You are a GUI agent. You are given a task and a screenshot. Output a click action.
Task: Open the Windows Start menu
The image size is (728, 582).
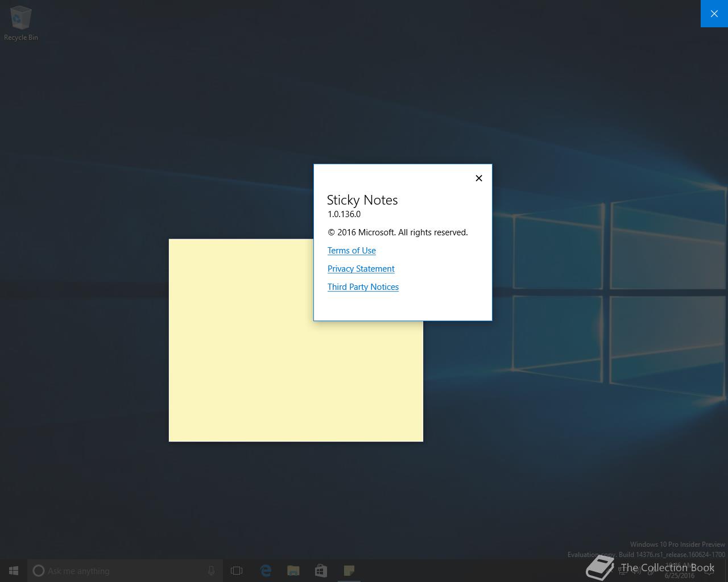pyautogui.click(x=14, y=571)
